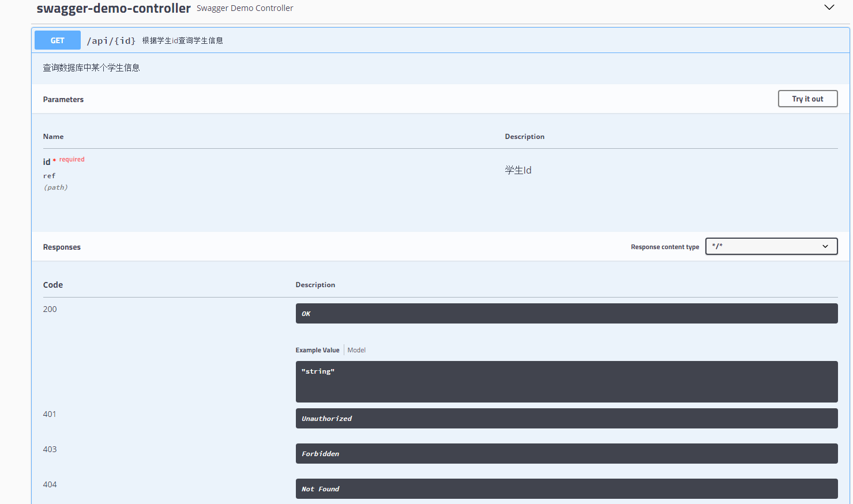Click the /api/{id} endpoint path
This screenshot has height=504, width=853.
(x=111, y=40)
